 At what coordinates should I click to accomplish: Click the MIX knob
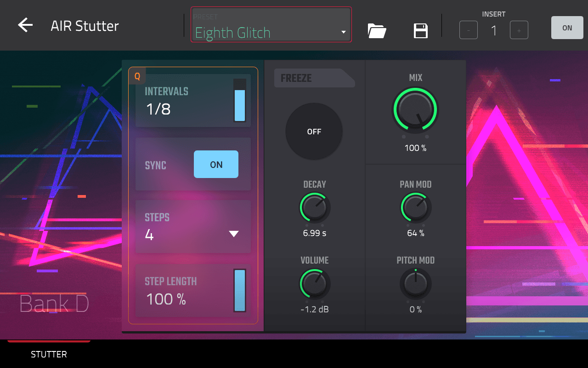pos(415,110)
